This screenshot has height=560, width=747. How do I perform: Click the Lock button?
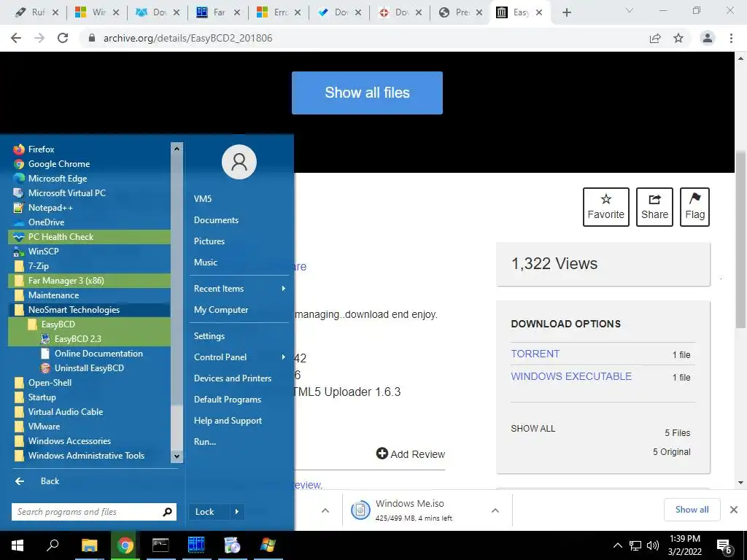pos(209,512)
